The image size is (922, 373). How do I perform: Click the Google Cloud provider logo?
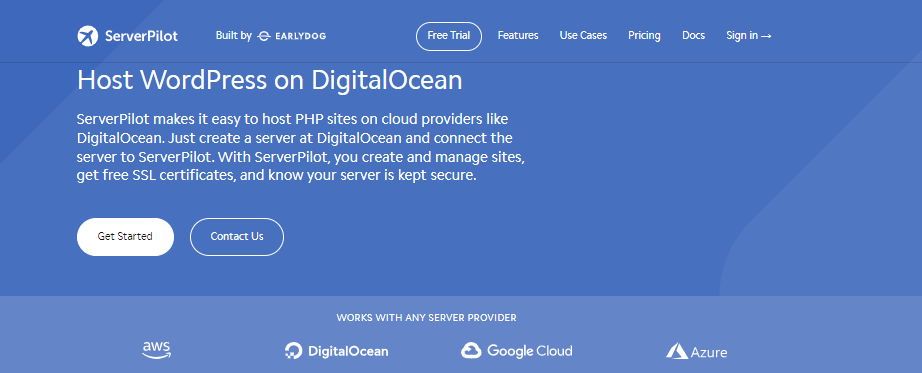[516, 351]
